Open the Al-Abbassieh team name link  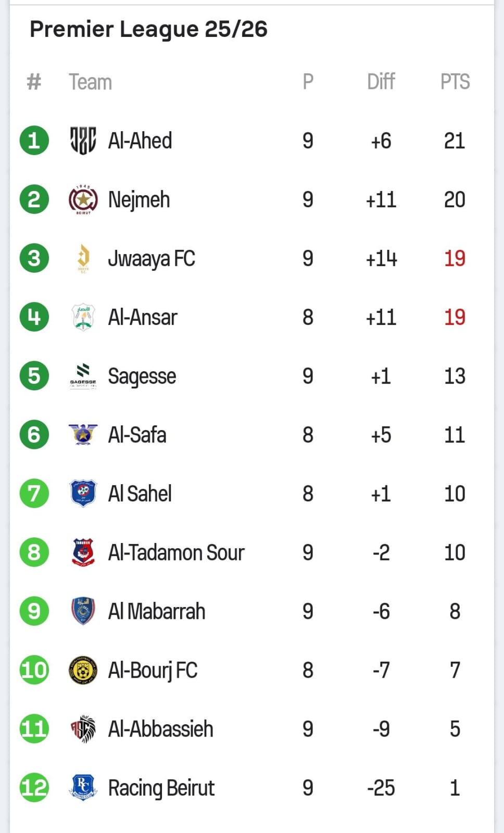pos(160,729)
